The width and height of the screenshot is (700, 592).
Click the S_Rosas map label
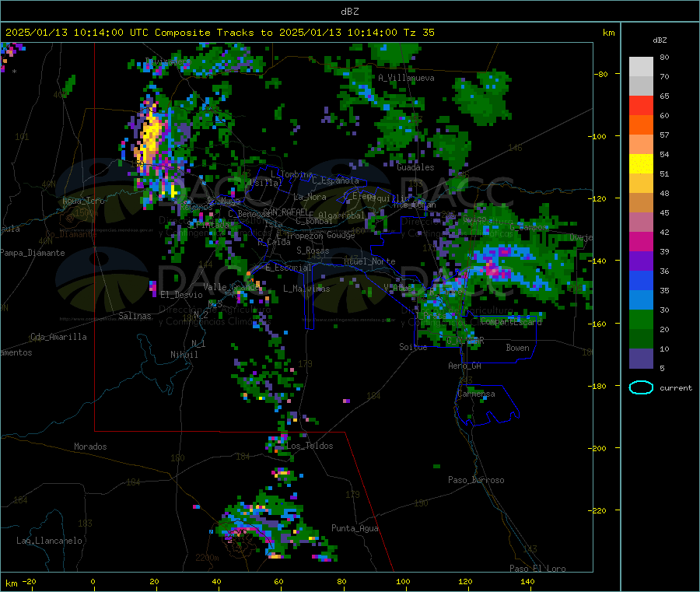[x=313, y=251]
